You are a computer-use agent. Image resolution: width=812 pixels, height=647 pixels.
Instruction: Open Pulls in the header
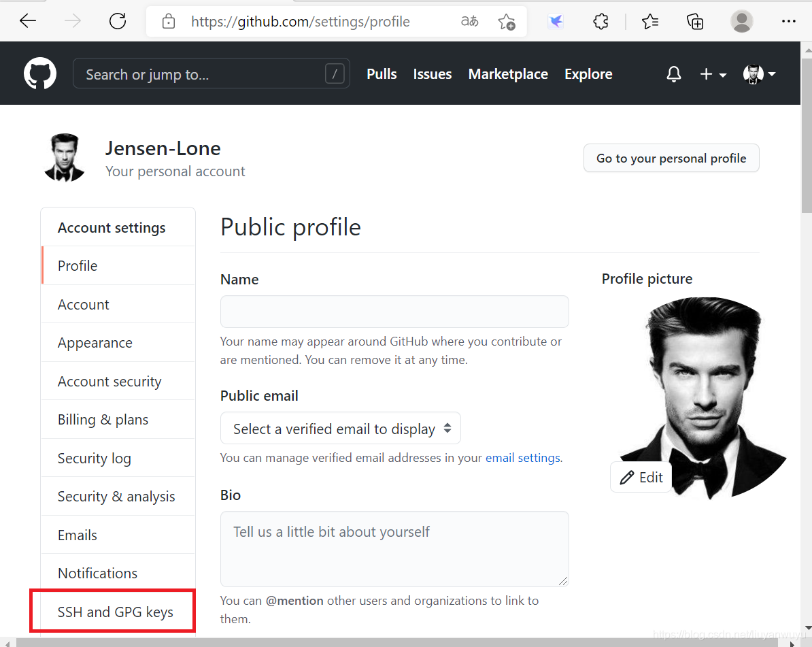click(382, 74)
